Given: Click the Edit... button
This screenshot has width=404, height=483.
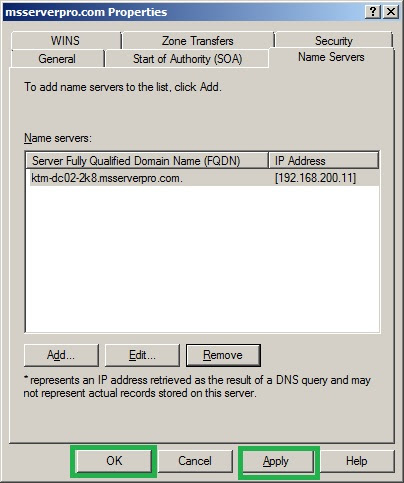Looking at the screenshot, I should [x=142, y=355].
